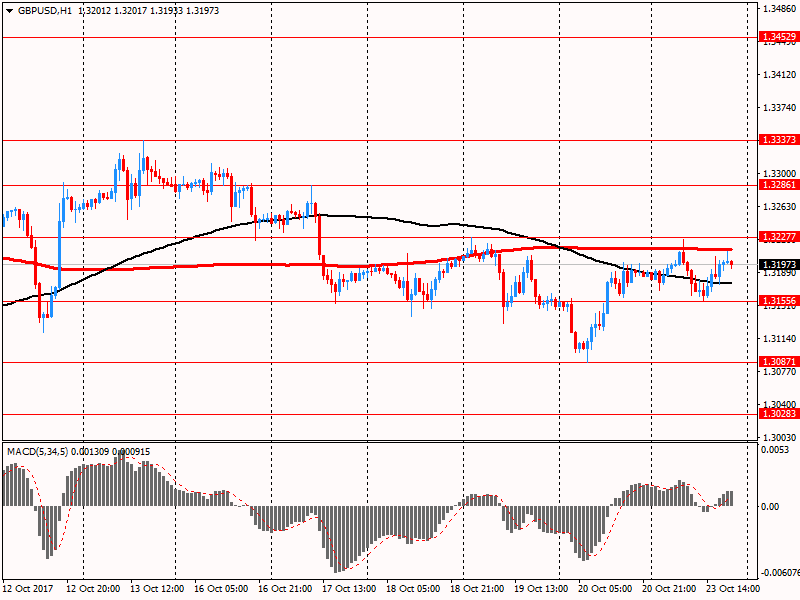The width and height of the screenshot is (800, 600).
Task: Click the 16 Oct 21:00 time label
Action: pos(285,589)
